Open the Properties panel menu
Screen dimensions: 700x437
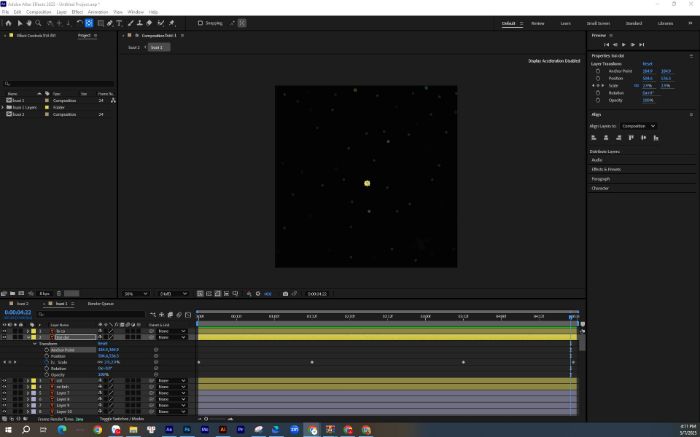tap(691, 56)
